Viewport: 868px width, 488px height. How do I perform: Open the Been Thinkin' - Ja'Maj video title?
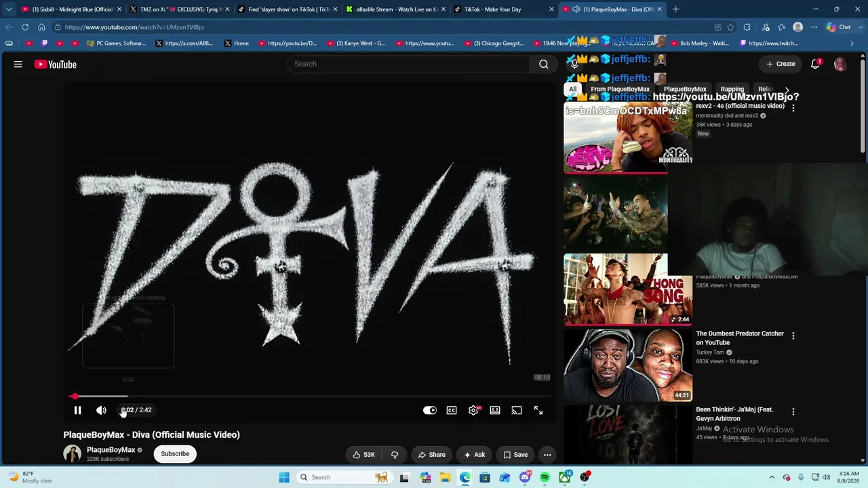(x=734, y=414)
